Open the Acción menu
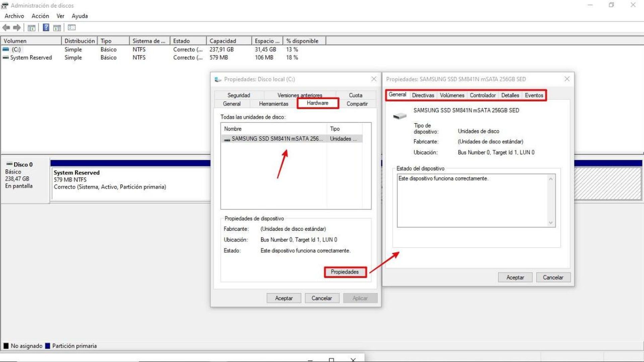The width and height of the screenshot is (644, 362). coord(40,16)
